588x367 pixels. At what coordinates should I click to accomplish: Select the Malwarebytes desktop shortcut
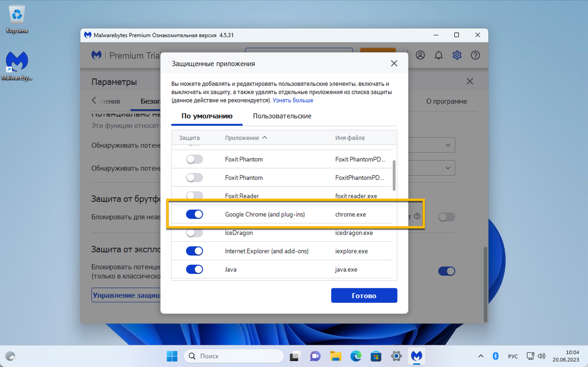coord(17,66)
